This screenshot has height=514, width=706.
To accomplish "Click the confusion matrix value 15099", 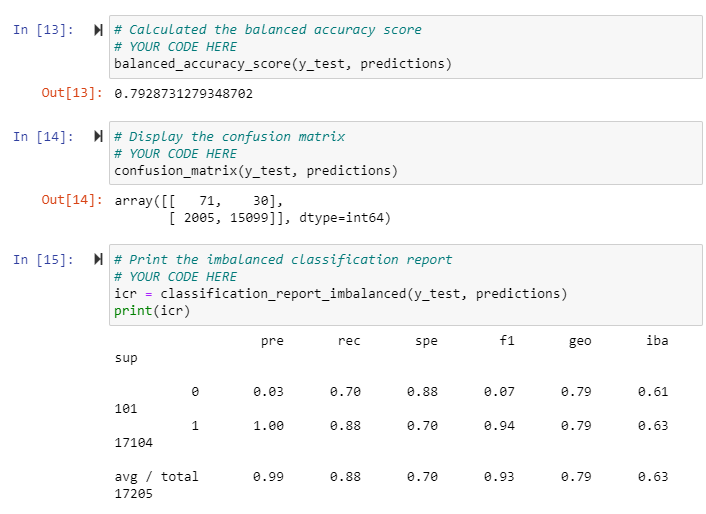I will coord(249,218).
